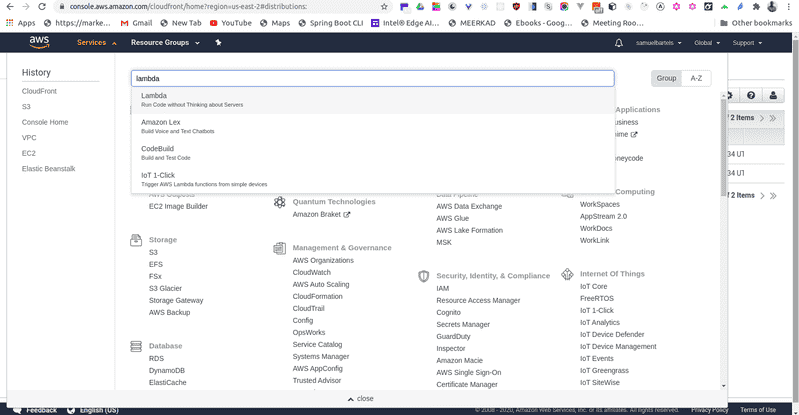Open ElastiCache service link
The height and width of the screenshot is (415, 799).
[168, 383]
